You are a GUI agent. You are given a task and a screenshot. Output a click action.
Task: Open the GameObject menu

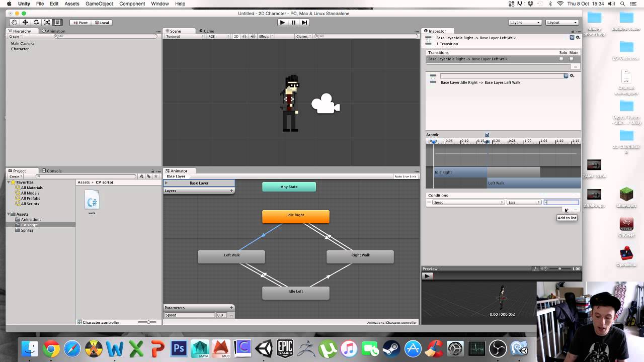coord(99,4)
